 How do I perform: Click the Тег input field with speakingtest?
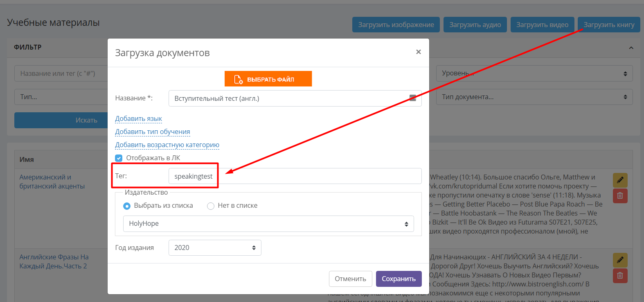click(295, 176)
